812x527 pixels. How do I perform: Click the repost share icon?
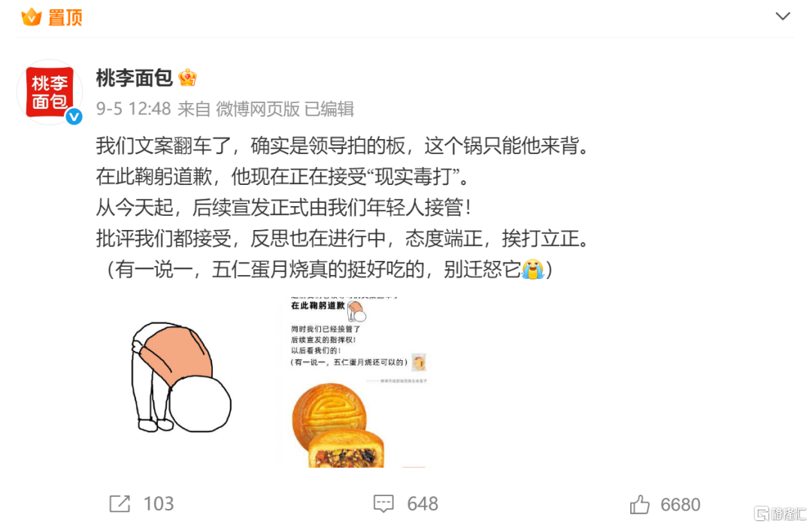[x=120, y=504]
